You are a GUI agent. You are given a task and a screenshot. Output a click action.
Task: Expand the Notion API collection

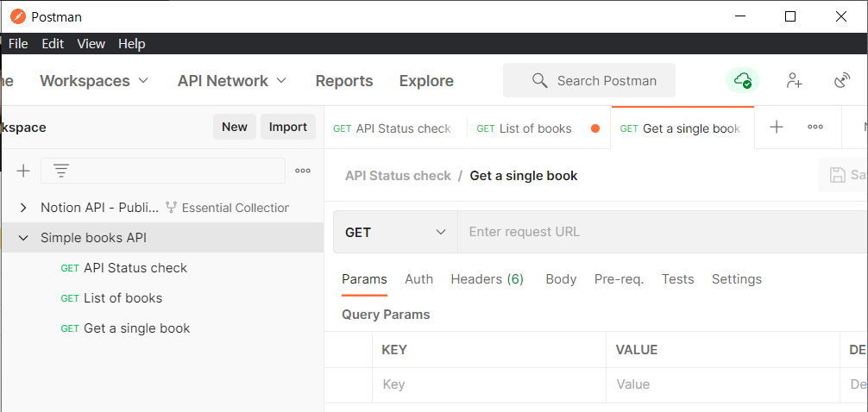click(23, 208)
